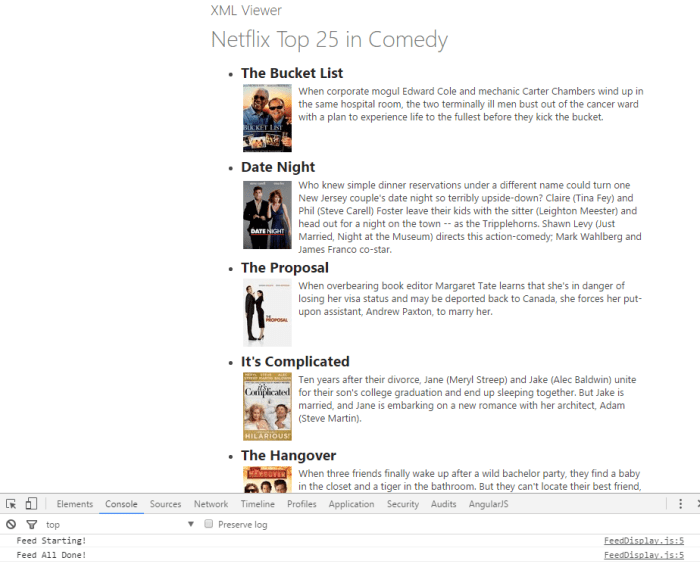Viewport: 700px width, 564px height.
Task: Open the Security tab
Action: pyautogui.click(x=403, y=504)
